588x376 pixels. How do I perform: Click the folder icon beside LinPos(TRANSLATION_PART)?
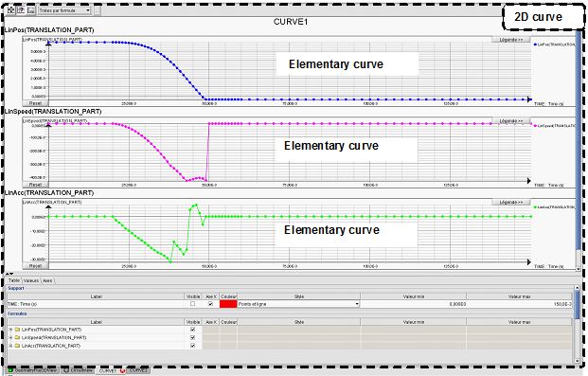[17, 330]
